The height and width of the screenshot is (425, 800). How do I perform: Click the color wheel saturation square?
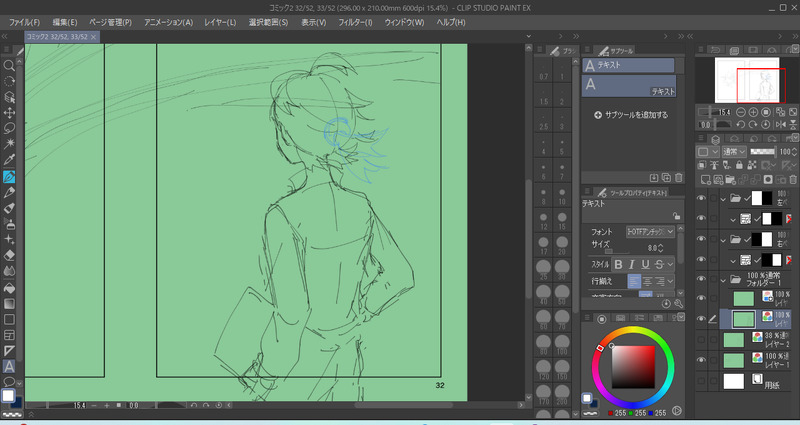coord(633,367)
